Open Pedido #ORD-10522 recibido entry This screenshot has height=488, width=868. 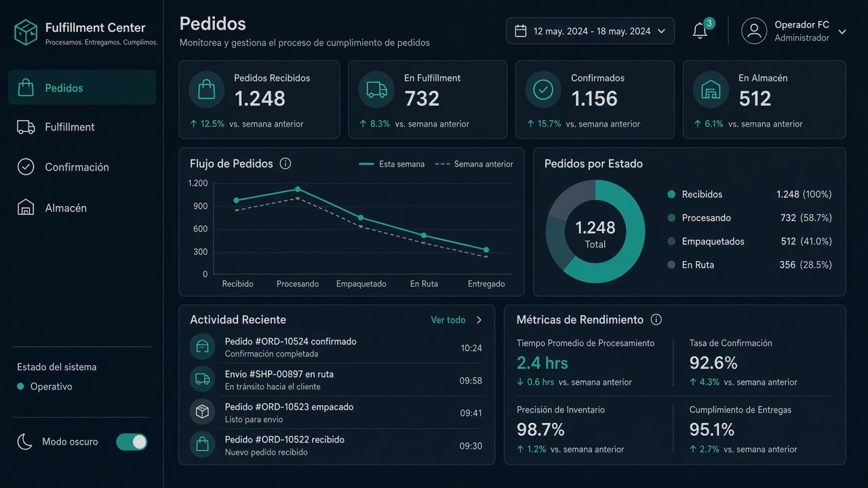tap(336, 445)
